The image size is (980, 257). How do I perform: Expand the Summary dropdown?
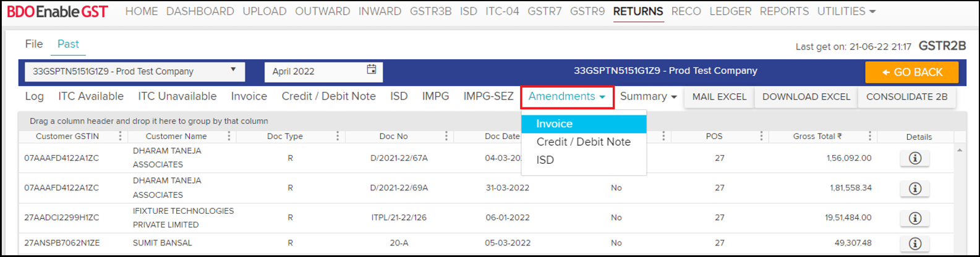click(x=648, y=96)
